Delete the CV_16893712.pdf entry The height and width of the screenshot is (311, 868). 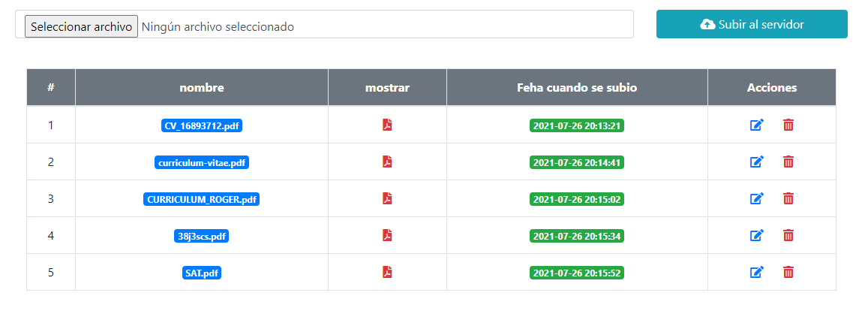(788, 125)
